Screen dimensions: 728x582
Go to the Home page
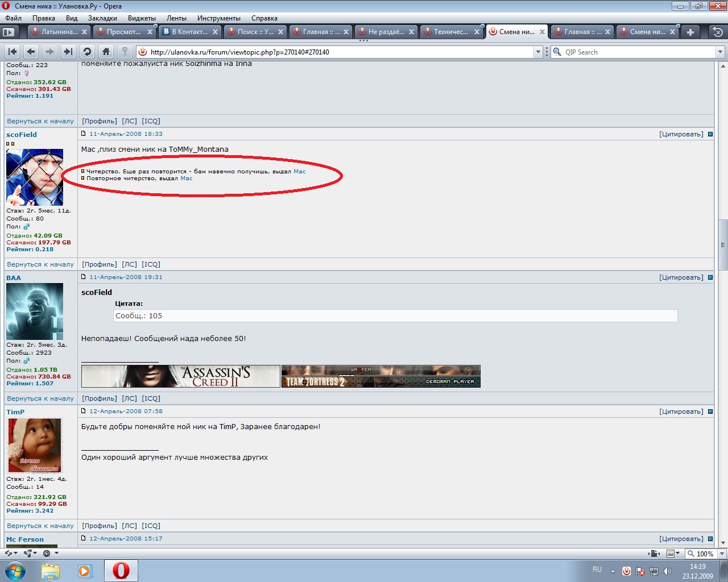coord(106,52)
